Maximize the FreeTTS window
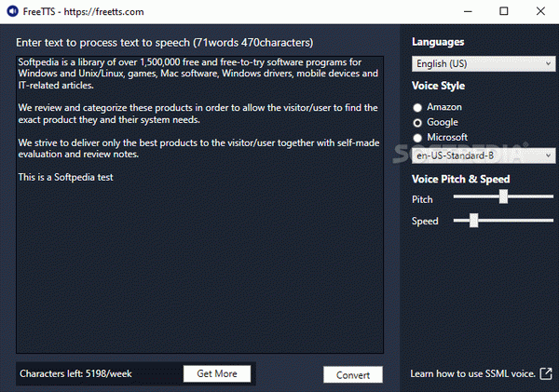559x392 pixels. (x=504, y=11)
